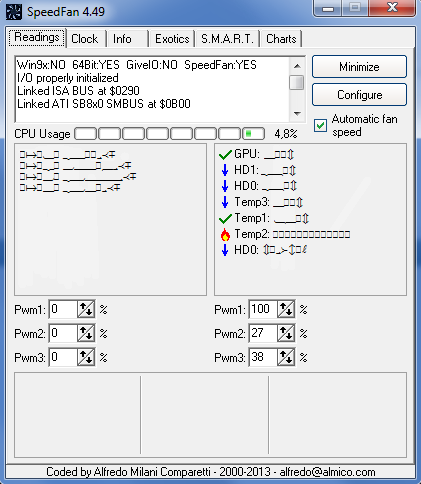Switch to the Readings tab
Image resolution: width=421 pixels, height=484 pixels.
pos(37,37)
